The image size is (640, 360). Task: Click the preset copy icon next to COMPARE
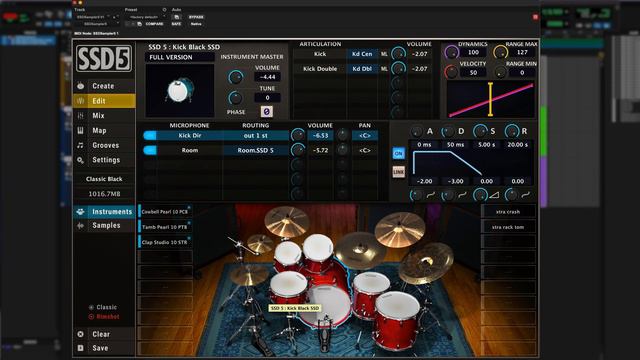pos(140,24)
